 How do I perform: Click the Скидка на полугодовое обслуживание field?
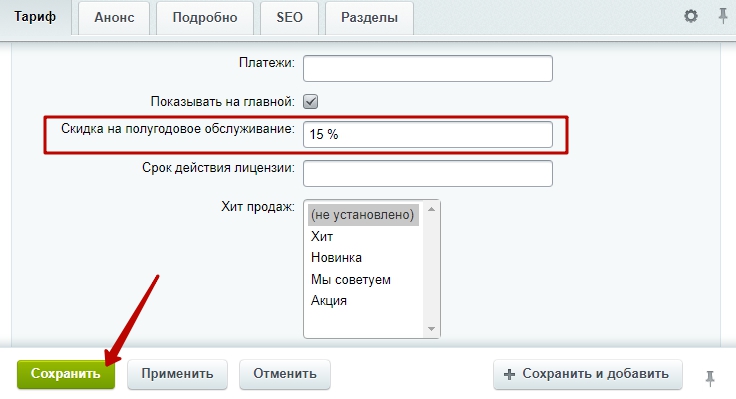(x=428, y=135)
